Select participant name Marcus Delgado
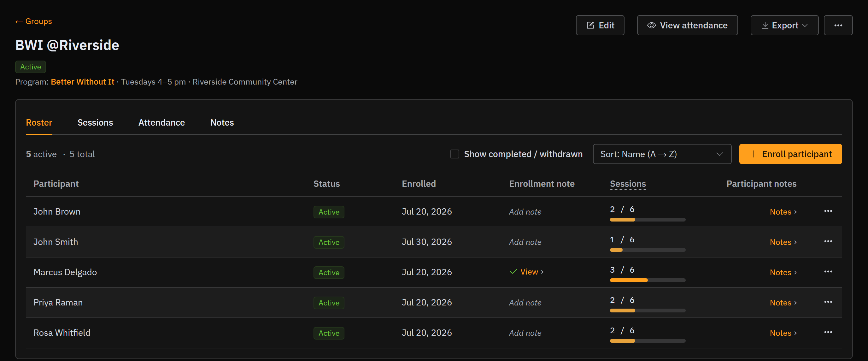This screenshot has height=361, width=868. click(x=65, y=272)
